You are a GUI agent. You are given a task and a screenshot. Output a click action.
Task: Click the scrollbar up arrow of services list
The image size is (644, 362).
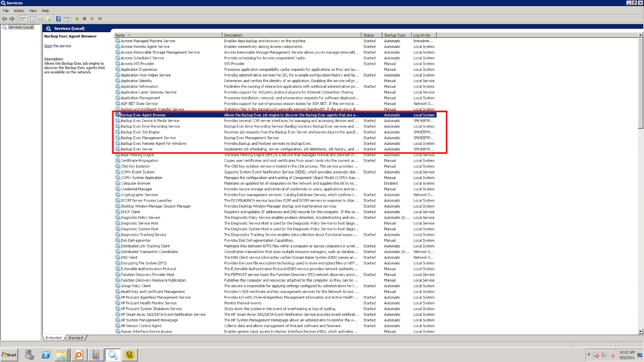(x=640, y=35)
